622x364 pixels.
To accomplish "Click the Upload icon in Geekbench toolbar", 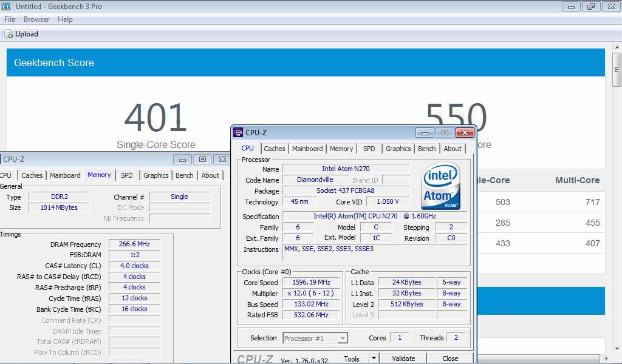I will [9, 35].
